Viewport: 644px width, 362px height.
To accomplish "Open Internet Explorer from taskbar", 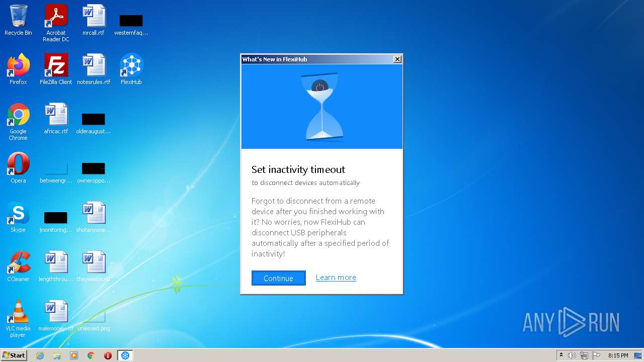I will coord(40,355).
